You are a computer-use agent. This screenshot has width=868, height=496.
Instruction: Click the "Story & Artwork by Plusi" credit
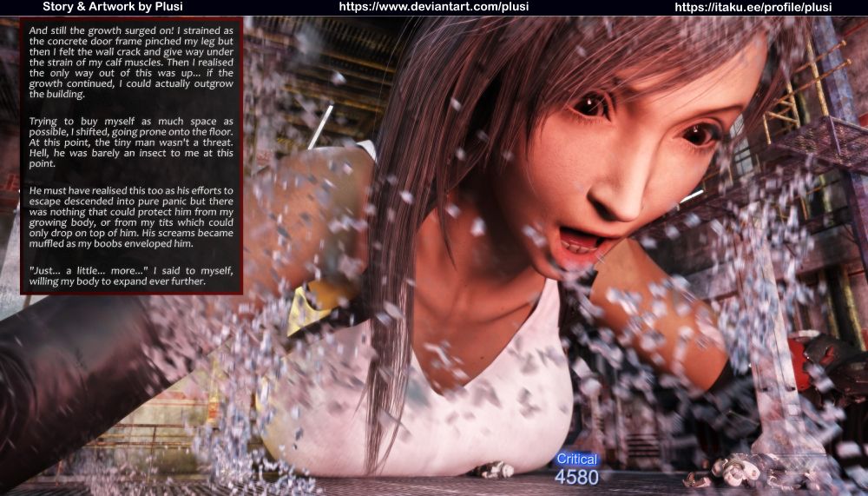point(112,7)
